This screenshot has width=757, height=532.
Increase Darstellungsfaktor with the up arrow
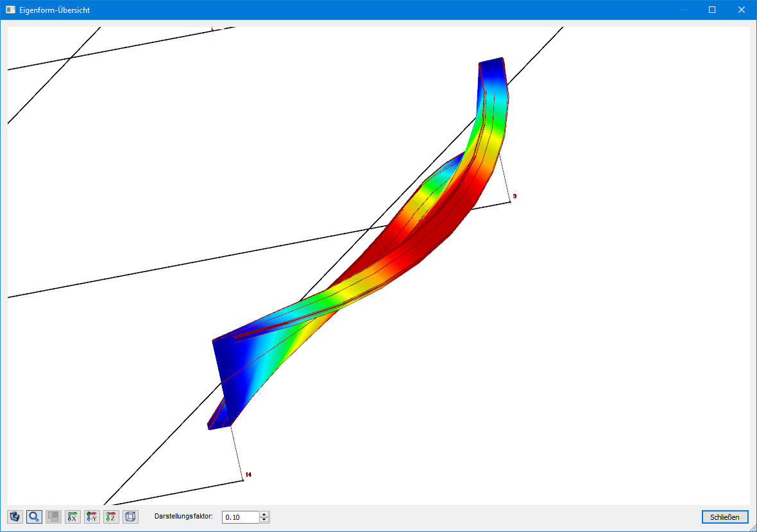[264, 513]
